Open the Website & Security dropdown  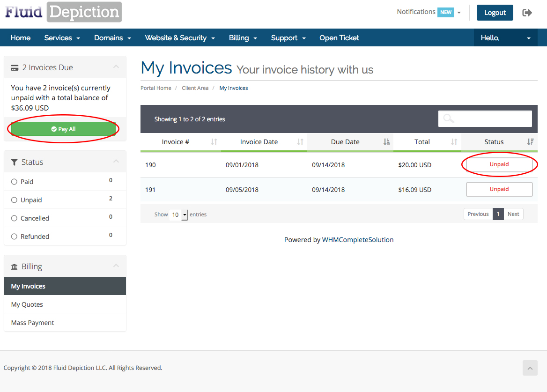(x=180, y=37)
